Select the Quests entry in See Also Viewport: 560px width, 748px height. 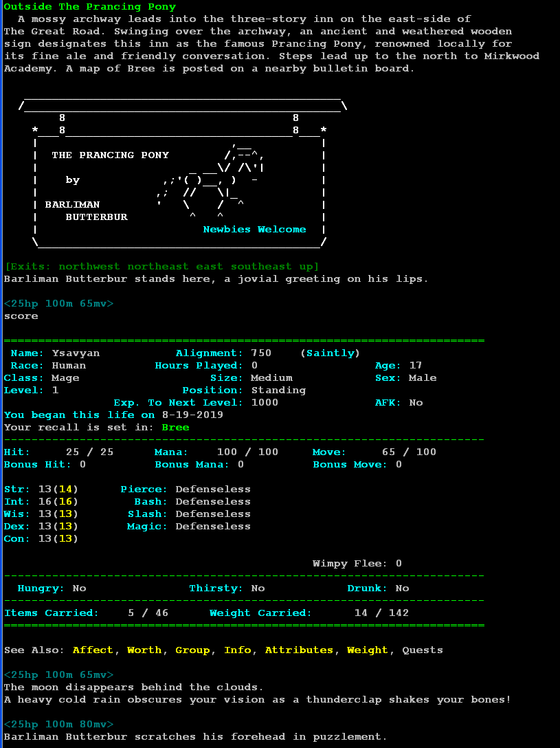click(423, 650)
